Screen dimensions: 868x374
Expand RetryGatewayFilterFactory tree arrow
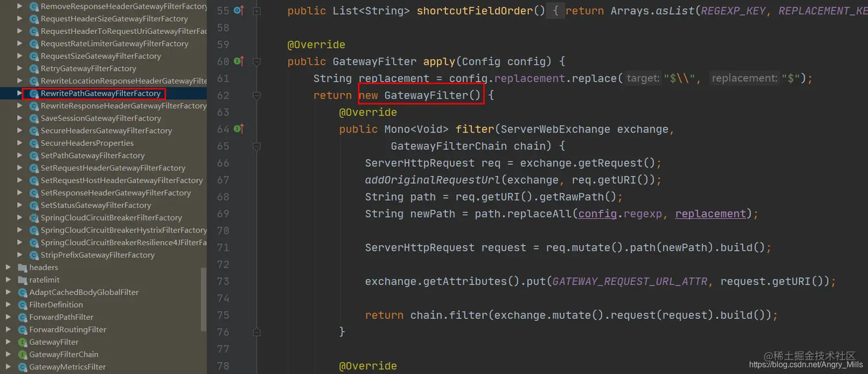21,68
